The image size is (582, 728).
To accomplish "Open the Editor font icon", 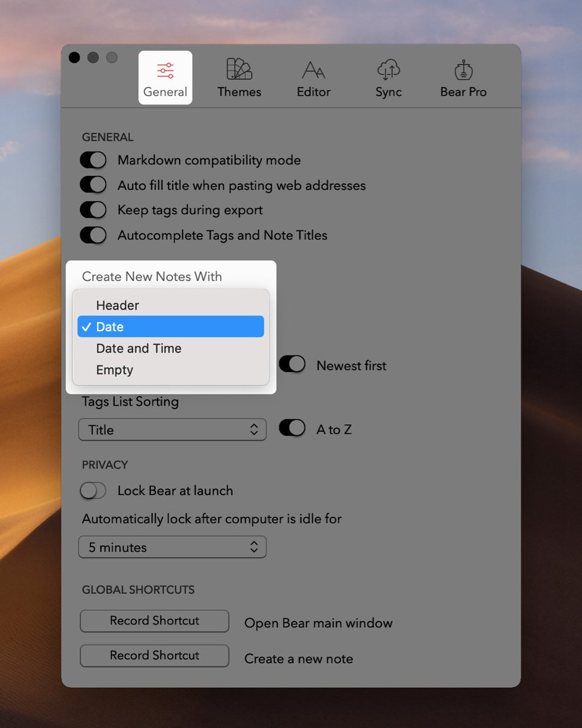I will (313, 70).
